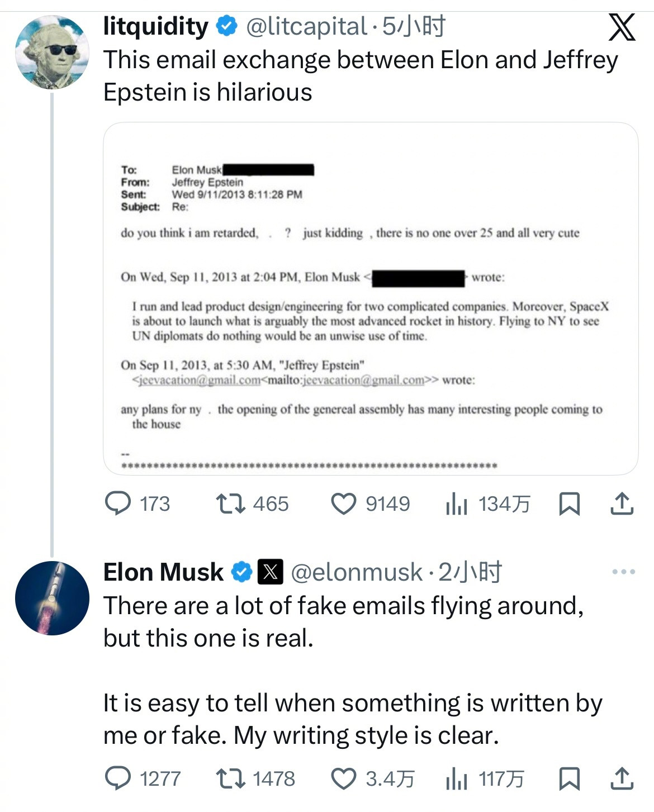Enlarge the attached email screenshot image
Viewport: 654px width, 812px height.
(371, 299)
